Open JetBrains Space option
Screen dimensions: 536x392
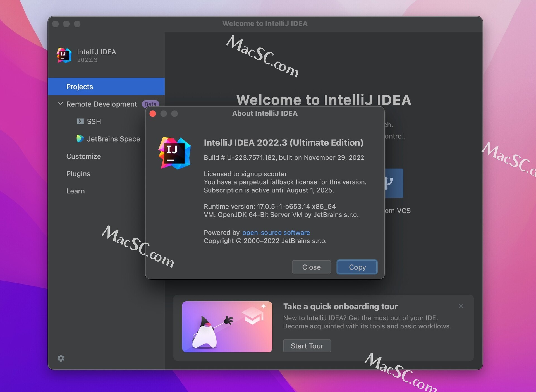click(x=113, y=139)
